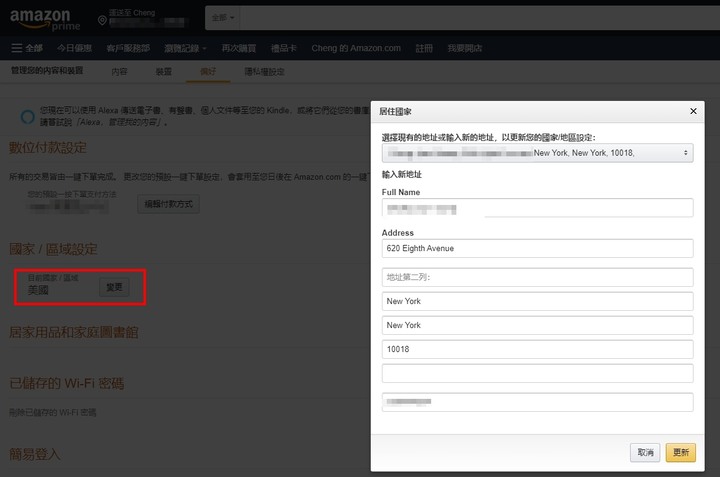Click the Full Name input field
The height and width of the screenshot is (477, 720).
click(x=537, y=208)
